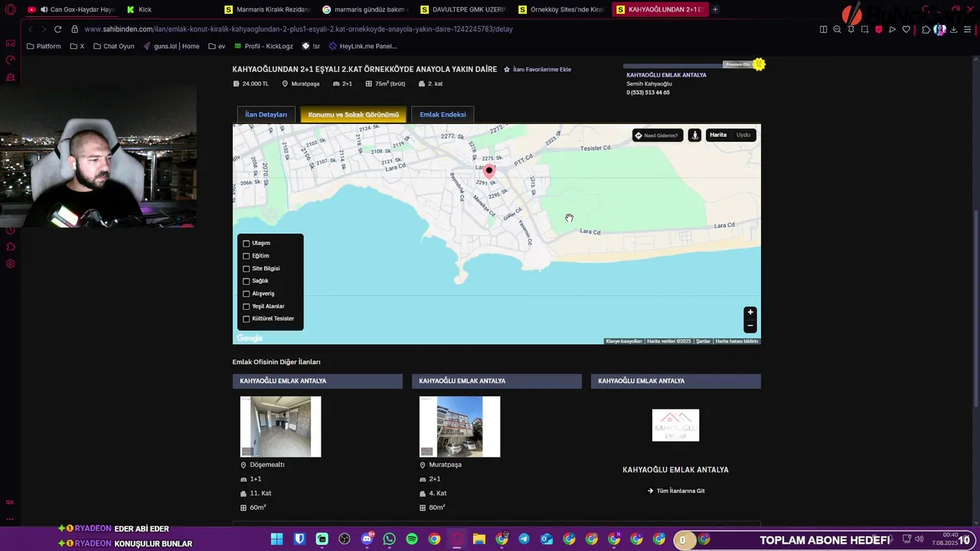Click the red location pin on the map
This screenshot has width=980, height=551.
tap(489, 171)
